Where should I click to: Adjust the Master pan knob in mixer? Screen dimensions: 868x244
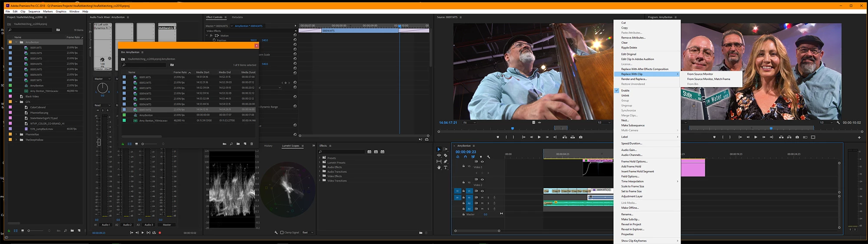(x=102, y=88)
